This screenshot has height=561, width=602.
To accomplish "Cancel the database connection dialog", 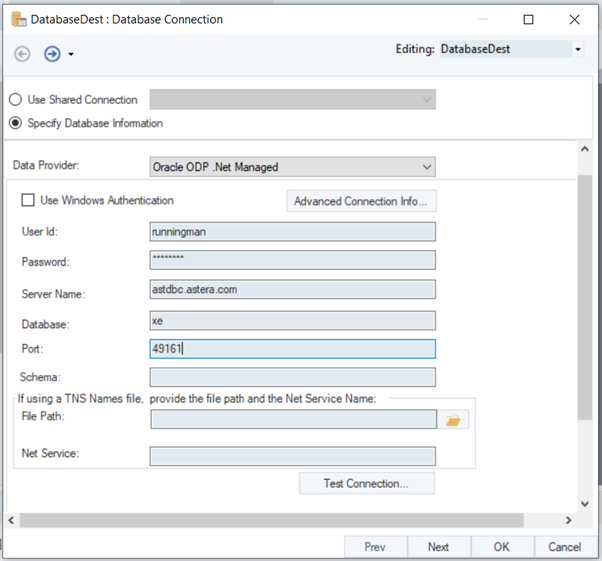I will click(x=564, y=547).
